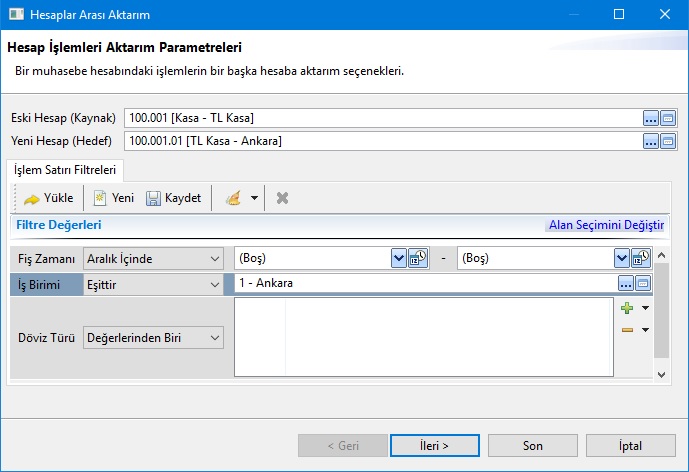Click green plus to add Döviz Türü value
The image size is (689, 472).
pyautogui.click(x=627, y=308)
